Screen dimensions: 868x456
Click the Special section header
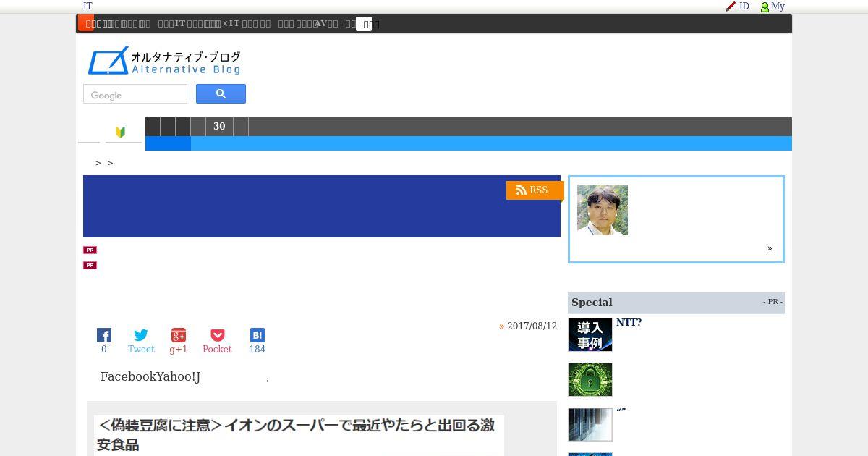[x=676, y=303]
